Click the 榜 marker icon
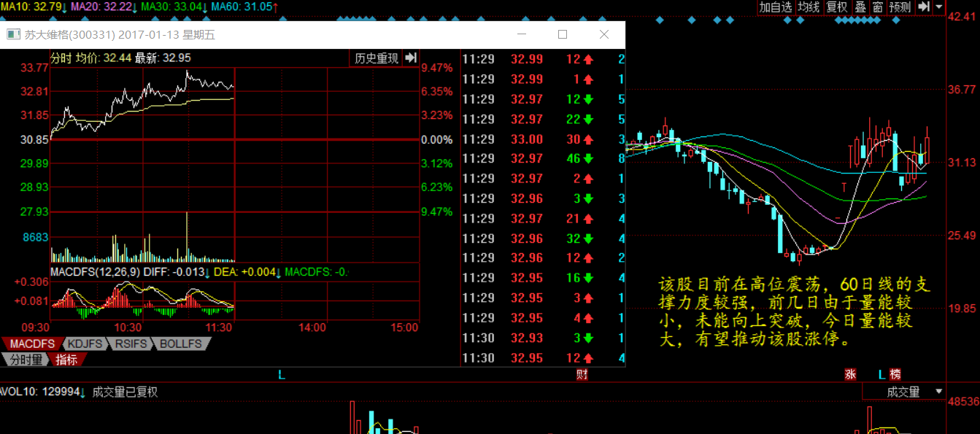Image resolution: width=980 pixels, height=434 pixels. (895, 374)
